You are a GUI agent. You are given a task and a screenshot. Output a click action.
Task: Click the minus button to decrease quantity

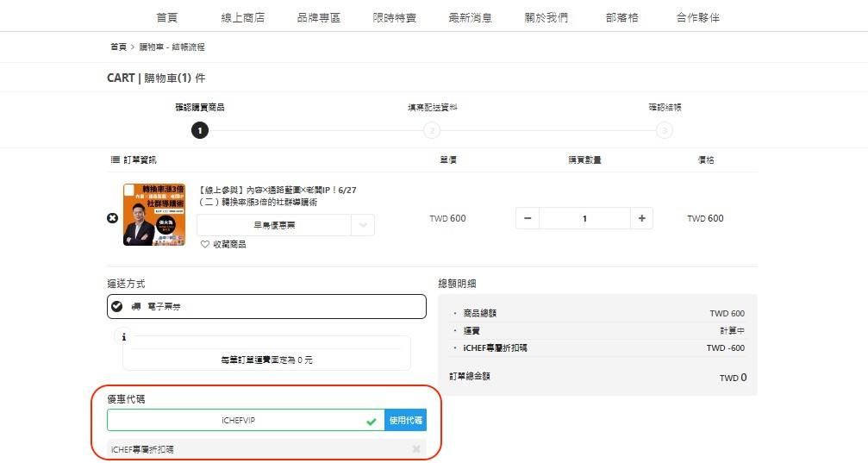click(528, 219)
